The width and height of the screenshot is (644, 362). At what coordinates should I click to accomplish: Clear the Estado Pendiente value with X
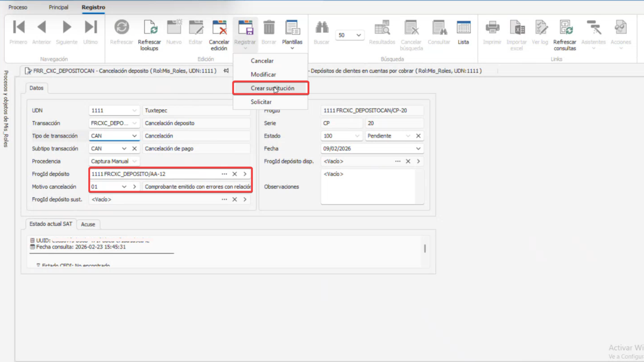[x=418, y=136]
